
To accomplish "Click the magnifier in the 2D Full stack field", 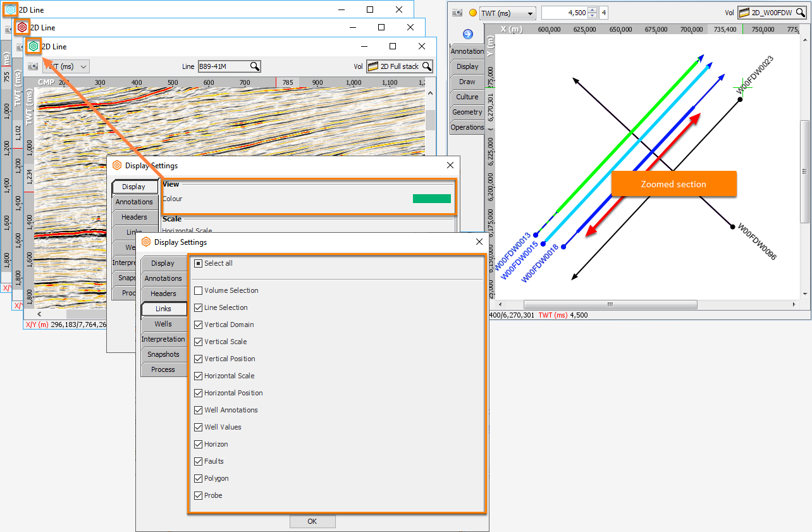I will [x=427, y=66].
